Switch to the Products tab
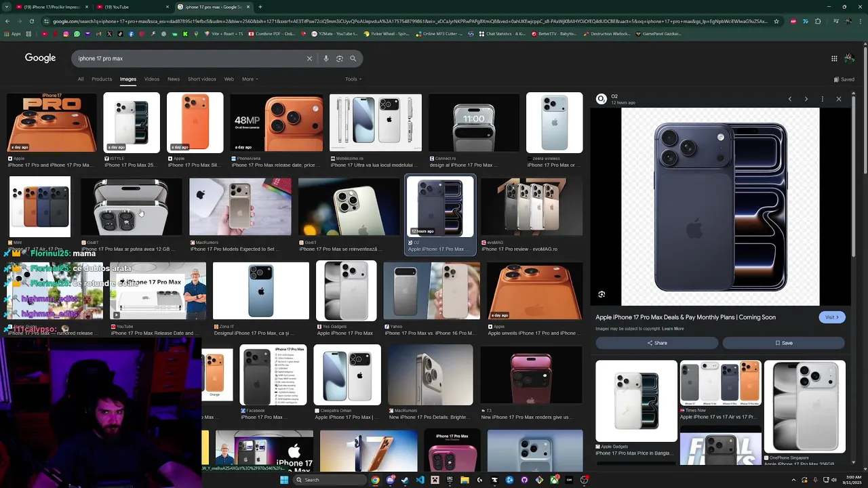This screenshot has width=868, height=488. [102, 79]
